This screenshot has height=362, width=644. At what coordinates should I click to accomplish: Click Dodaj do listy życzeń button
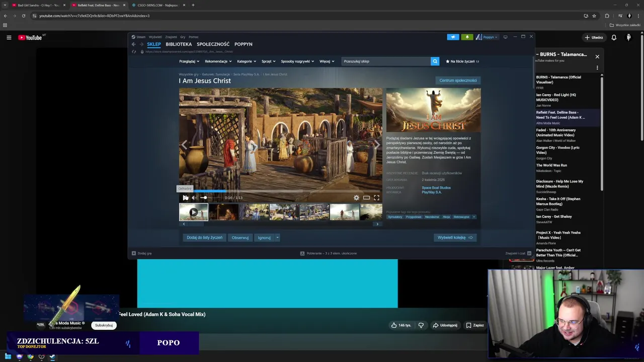(x=204, y=237)
